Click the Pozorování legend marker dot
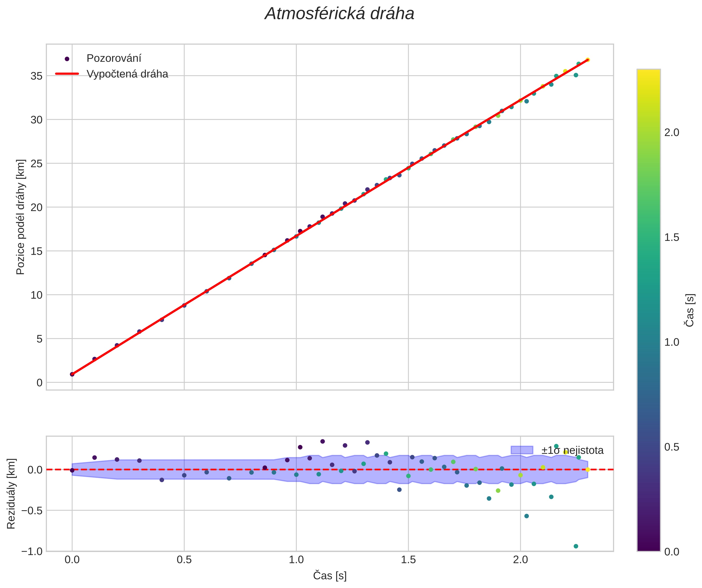 coord(67,59)
